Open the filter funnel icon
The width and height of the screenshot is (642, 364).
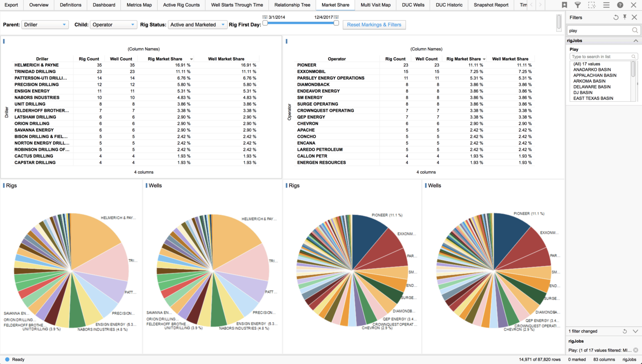click(x=578, y=5)
